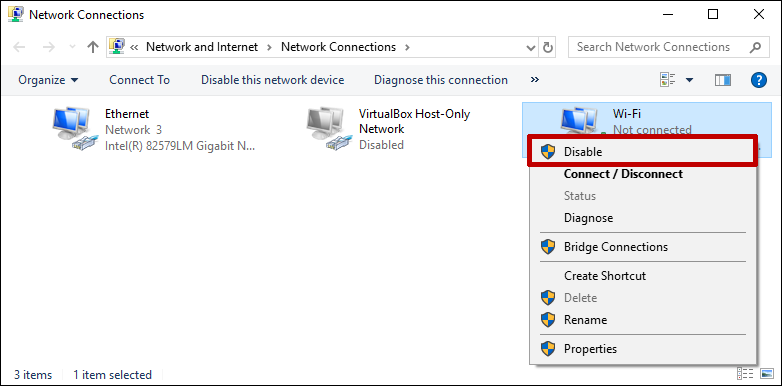This screenshot has height=386, width=782.
Task: Select the Ethernet adapter icon
Action: tap(73, 129)
